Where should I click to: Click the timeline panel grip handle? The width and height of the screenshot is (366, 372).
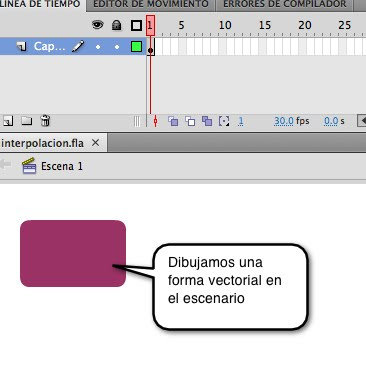point(137,121)
